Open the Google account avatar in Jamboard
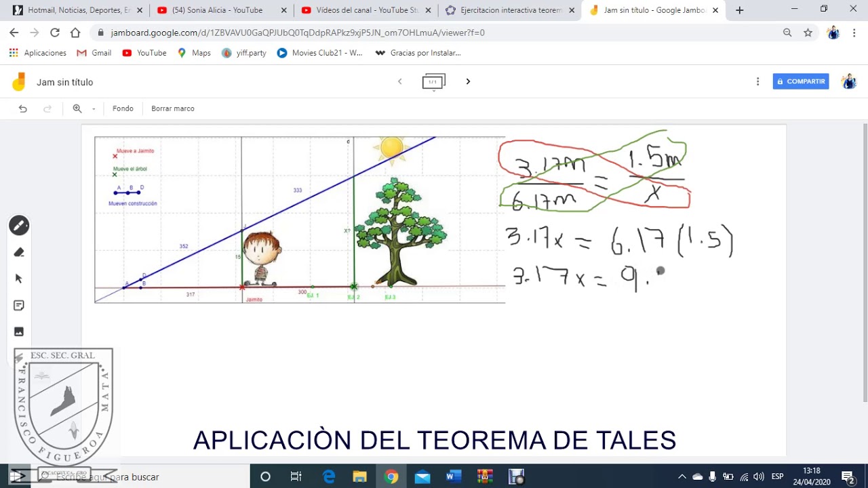This screenshot has height=488, width=868. (848, 81)
